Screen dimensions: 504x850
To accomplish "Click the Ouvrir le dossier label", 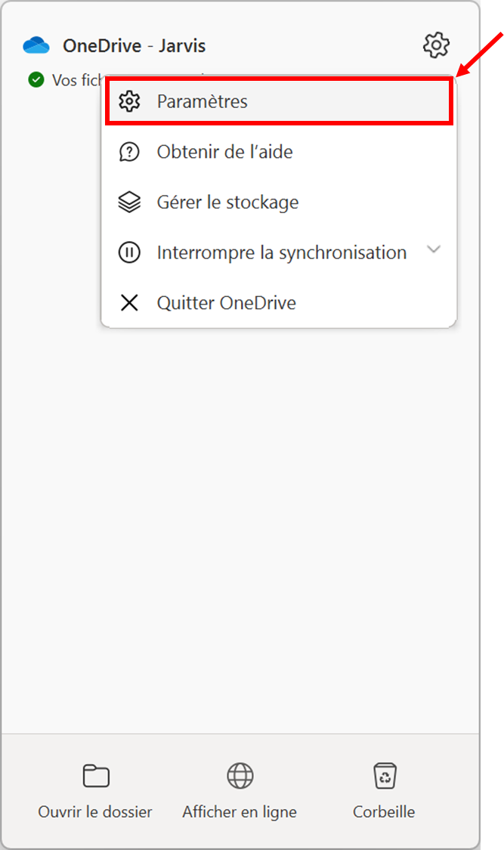I will 95,811.
